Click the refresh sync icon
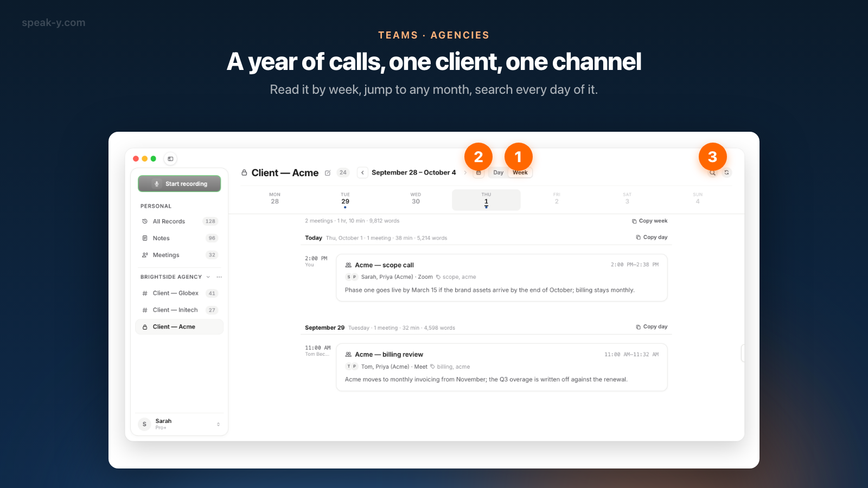The height and width of the screenshot is (488, 868). click(x=726, y=172)
